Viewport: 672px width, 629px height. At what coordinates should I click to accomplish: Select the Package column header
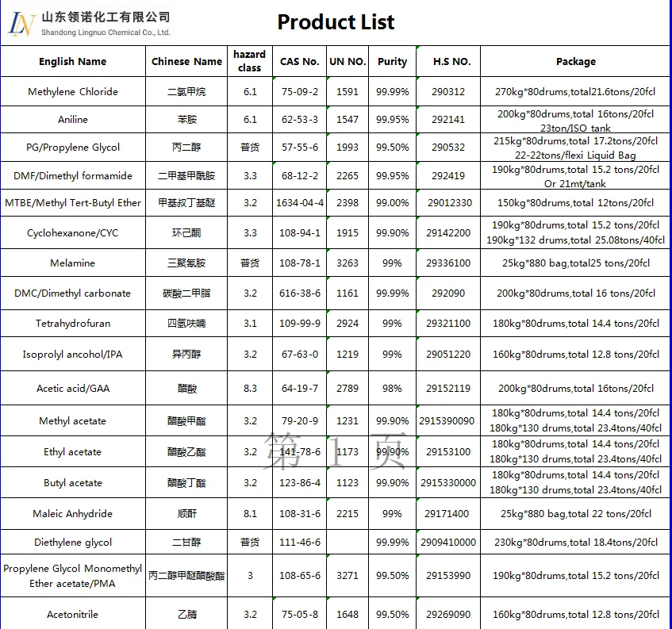click(x=575, y=61)
